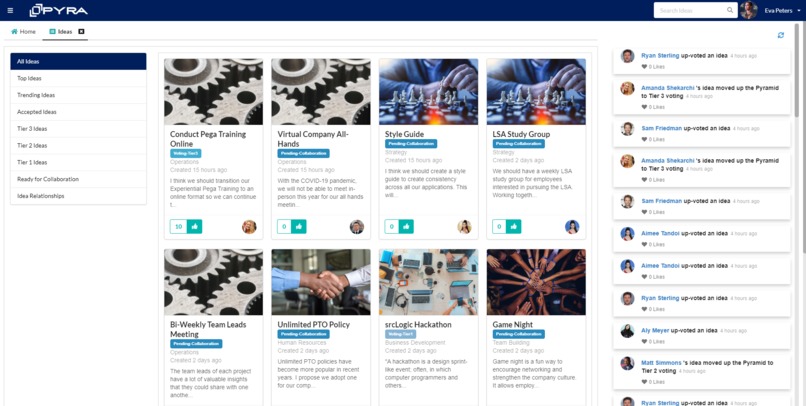Open Ready for Collaboration list
The image size is (806, 406).
click(x=78, y=179)
